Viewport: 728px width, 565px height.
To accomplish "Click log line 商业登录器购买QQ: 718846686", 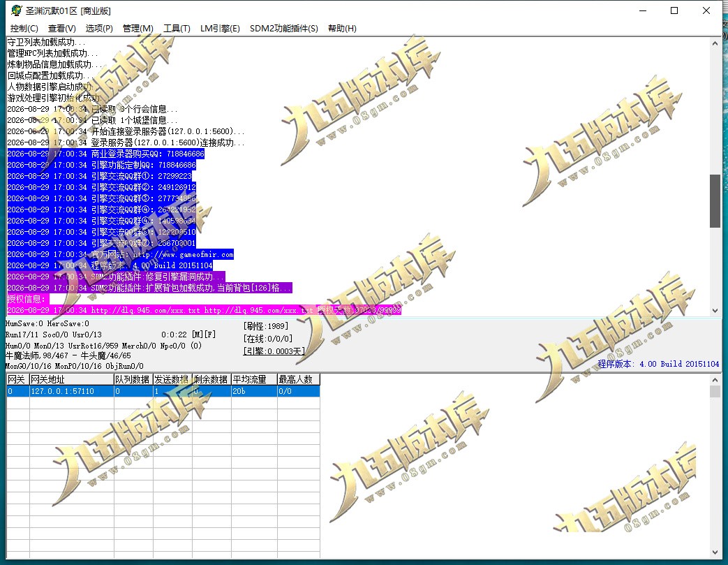I will pos(106,154).
